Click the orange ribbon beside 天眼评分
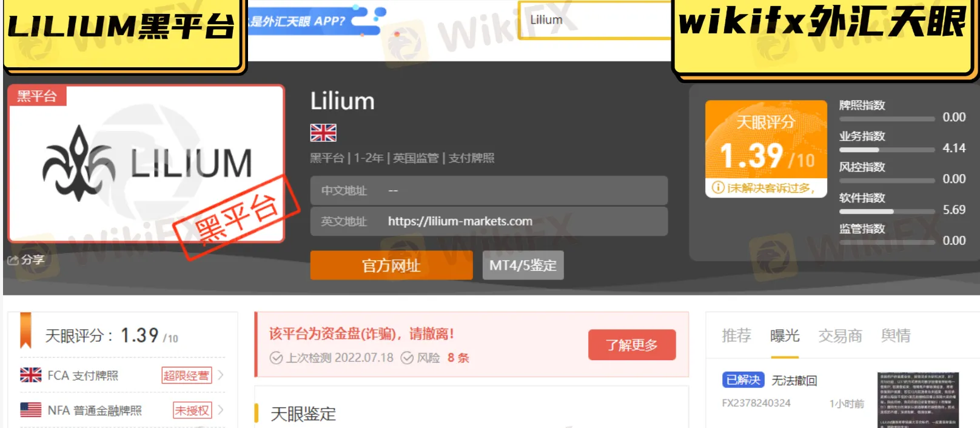 point(25,330)
